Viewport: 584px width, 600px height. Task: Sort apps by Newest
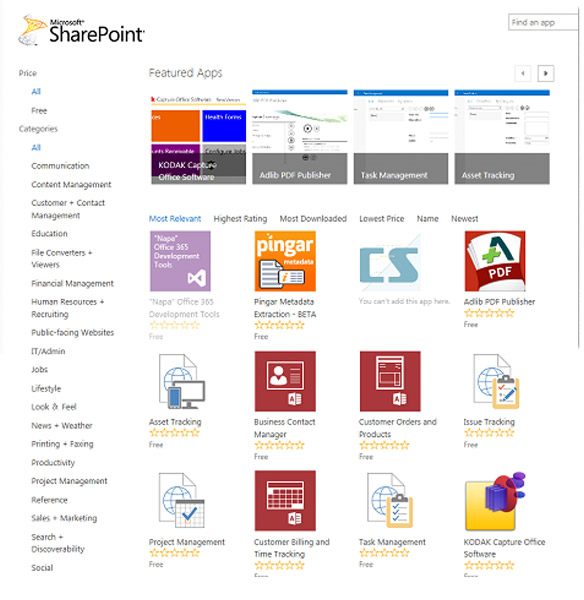click(x=465, y=219)
